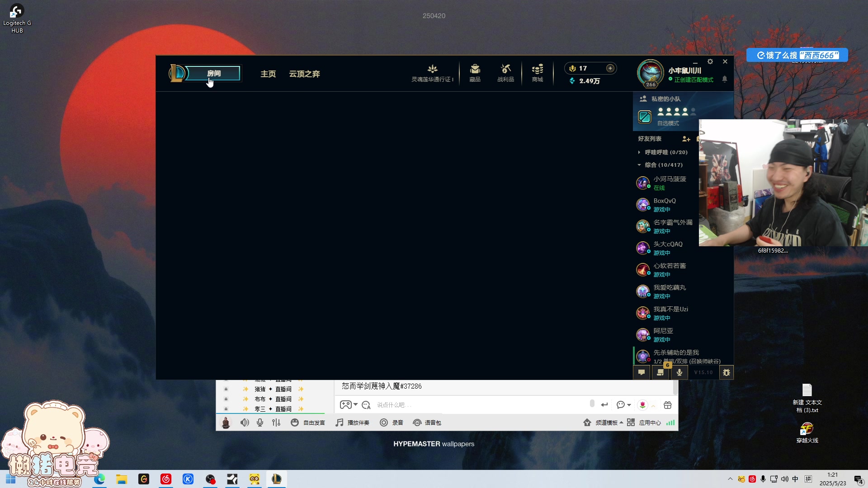Open the missions icon with badge 6
The height and width of the screenshot is (488, 868).
(x=660, y=372)
